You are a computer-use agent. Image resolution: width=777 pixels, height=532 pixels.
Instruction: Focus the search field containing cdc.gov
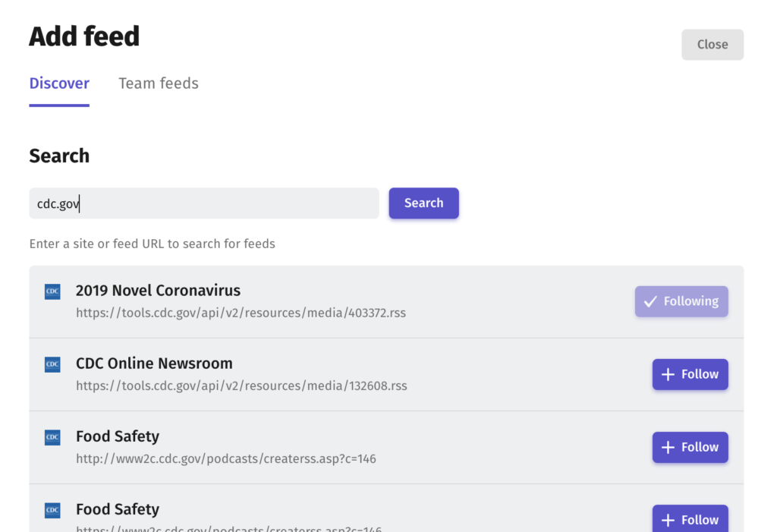(x=204, y=203)
